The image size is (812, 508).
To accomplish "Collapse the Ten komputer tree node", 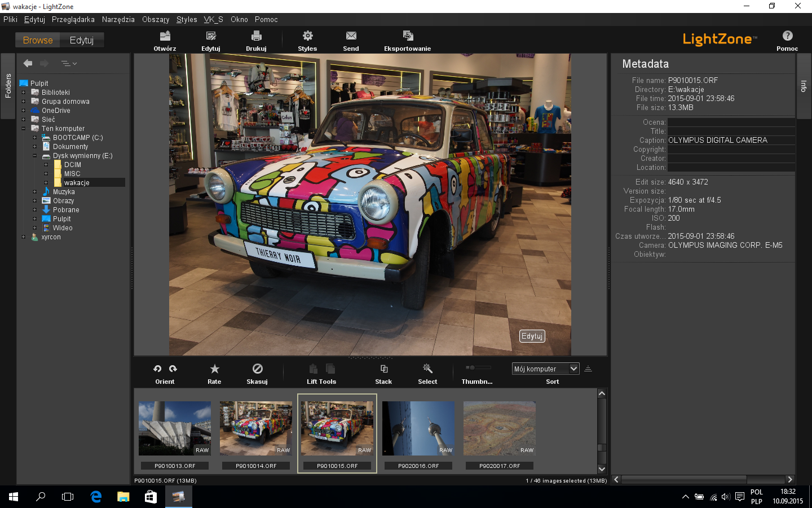I will (x=23, y=129).
